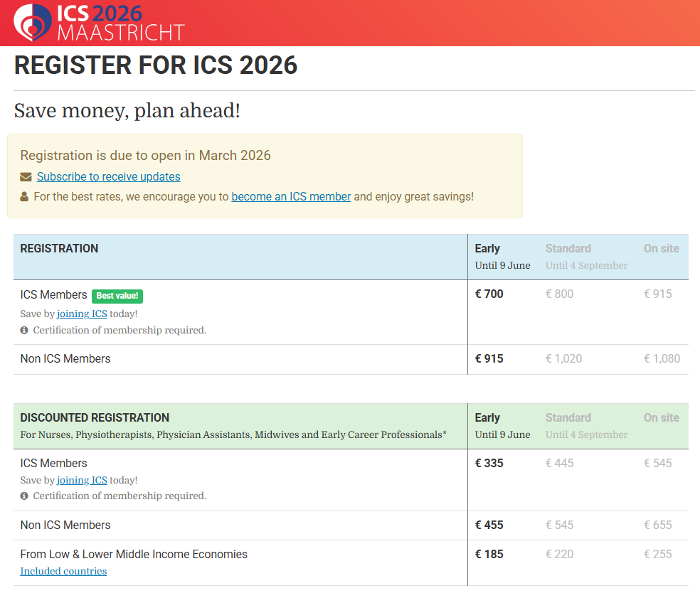This screenshot has width=700, height=598.
Task: Select 'Standard' header in Discounted Registration table
Action: pyautogui.click(x=568, y=418)
